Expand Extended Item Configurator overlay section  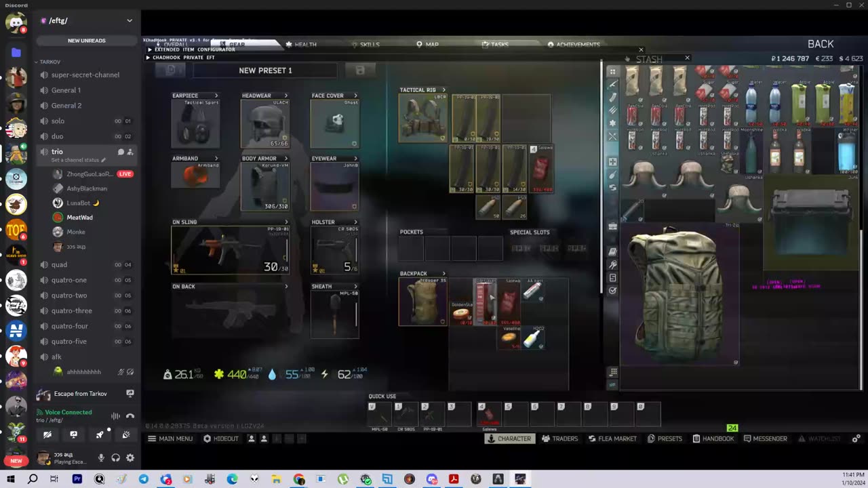pyautogui.click(x=149, y=49)
